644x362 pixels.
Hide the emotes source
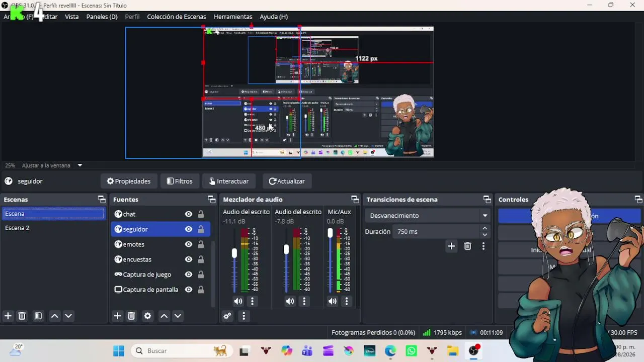click(189, 244)
